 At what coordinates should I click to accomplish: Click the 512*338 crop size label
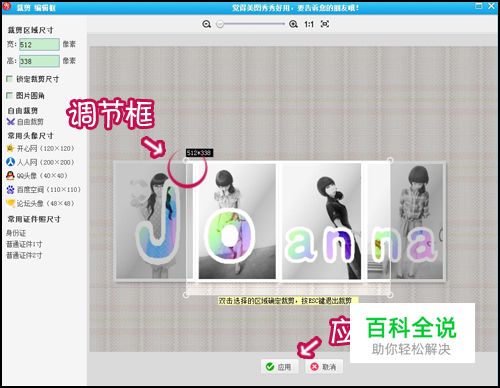[x=199, y=153]
